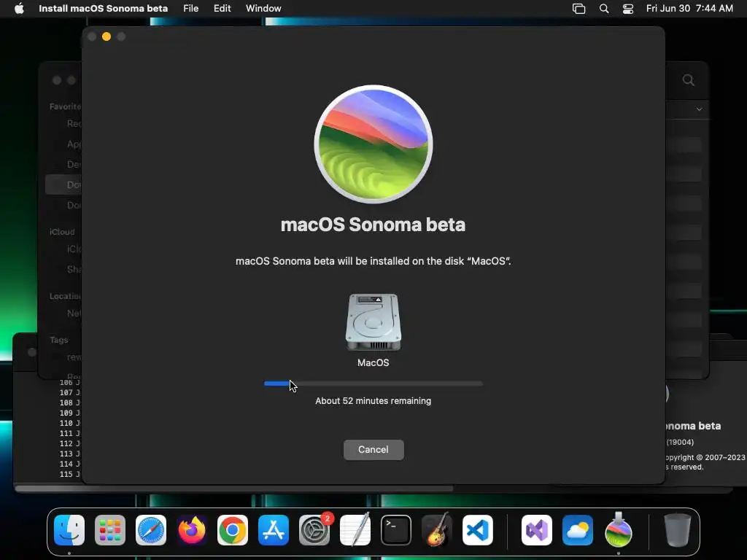This screenshot has height=560, width=747.
Task: Click search icon in background Finder window
Action: coord(689,80)
